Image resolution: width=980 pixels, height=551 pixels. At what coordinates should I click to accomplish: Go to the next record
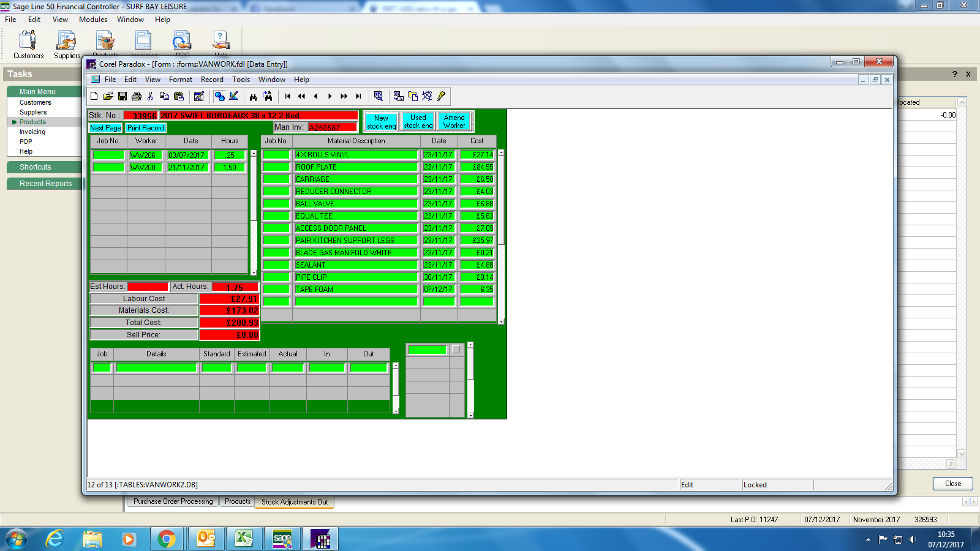pyautogui.click(x=330, y=96)
